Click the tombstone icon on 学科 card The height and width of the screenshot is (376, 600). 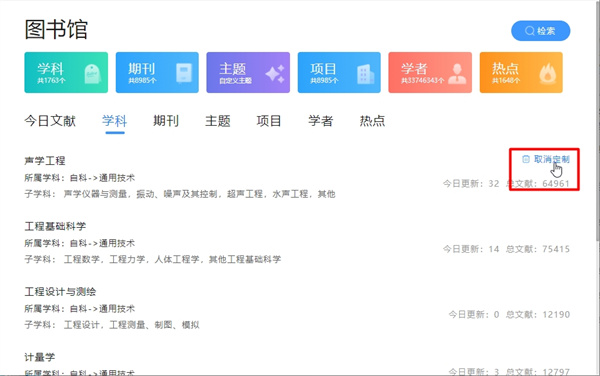93,74
